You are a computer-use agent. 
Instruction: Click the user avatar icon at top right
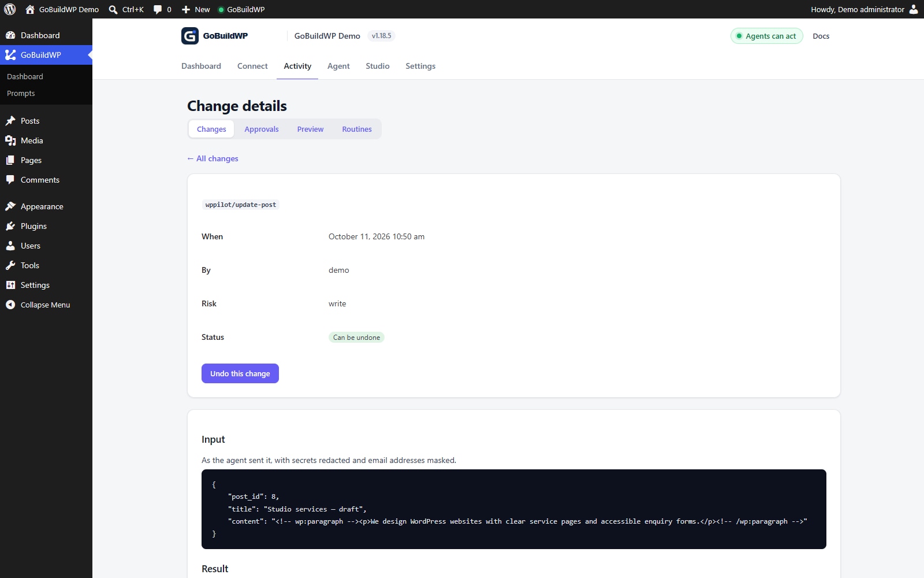pos(914,9)
